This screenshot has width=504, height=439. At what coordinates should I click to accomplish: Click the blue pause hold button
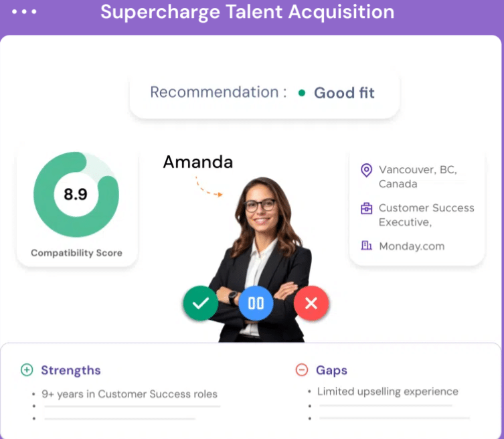[256, 303]
